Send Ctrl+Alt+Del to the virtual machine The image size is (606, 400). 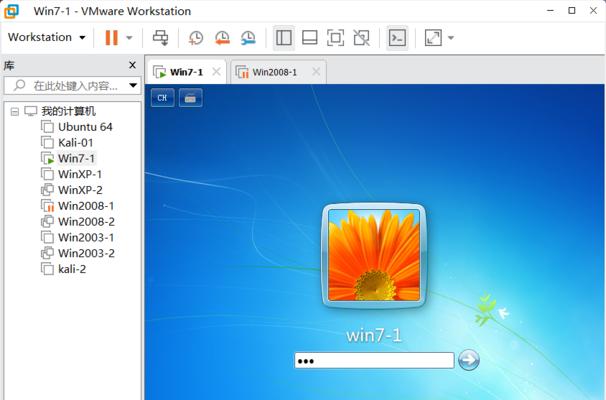[160, 37]
